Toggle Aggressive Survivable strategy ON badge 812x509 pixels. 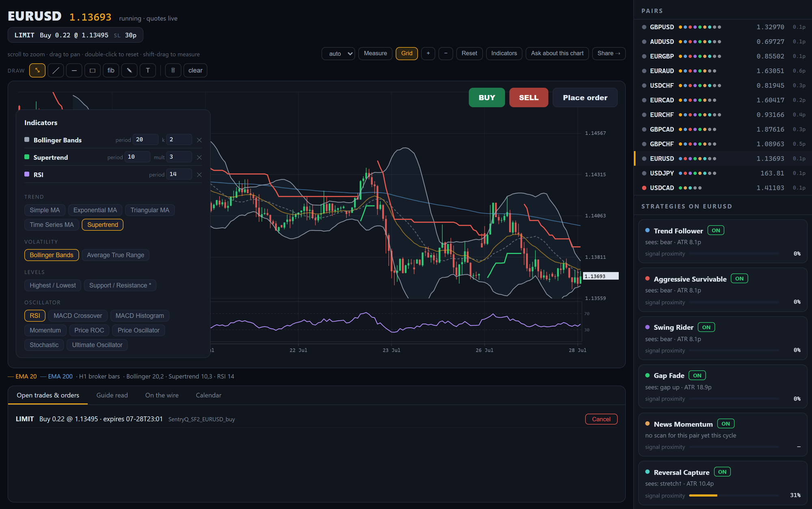[x=739, y=279]
